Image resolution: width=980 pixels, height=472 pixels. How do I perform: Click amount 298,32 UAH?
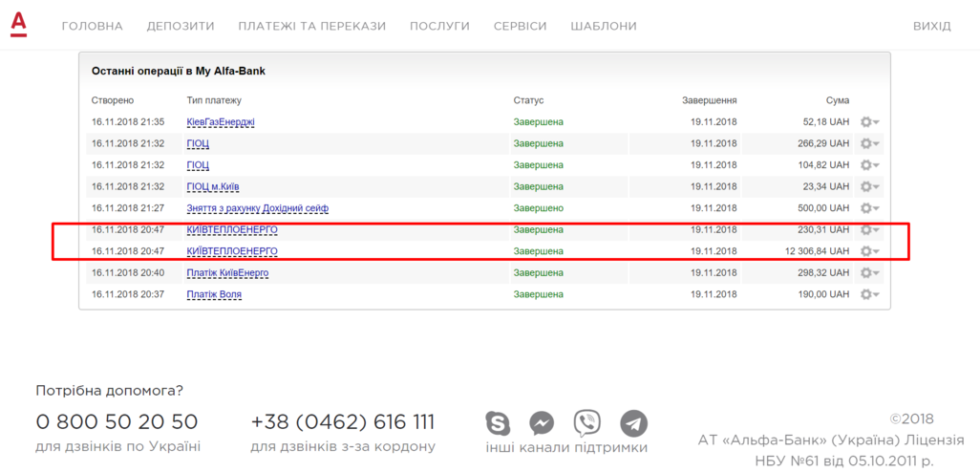click(x=823, y=272)
